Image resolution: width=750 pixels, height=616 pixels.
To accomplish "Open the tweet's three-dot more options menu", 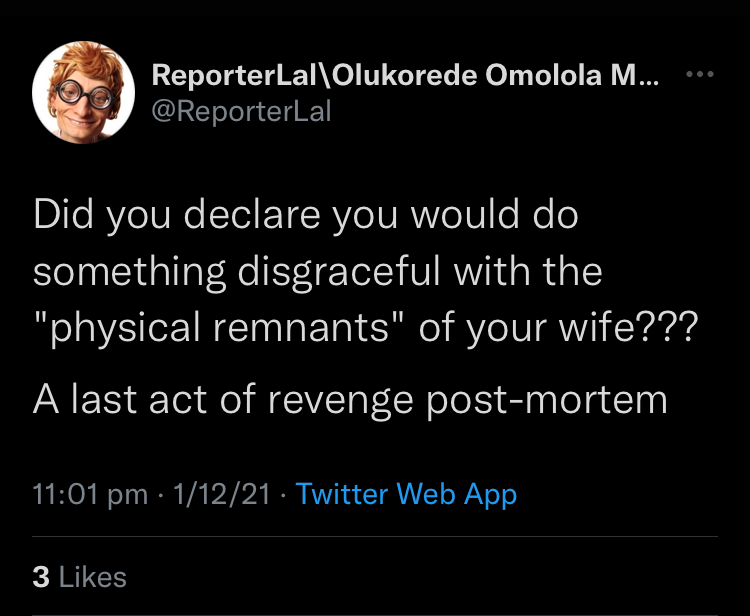I will [697, 76].
